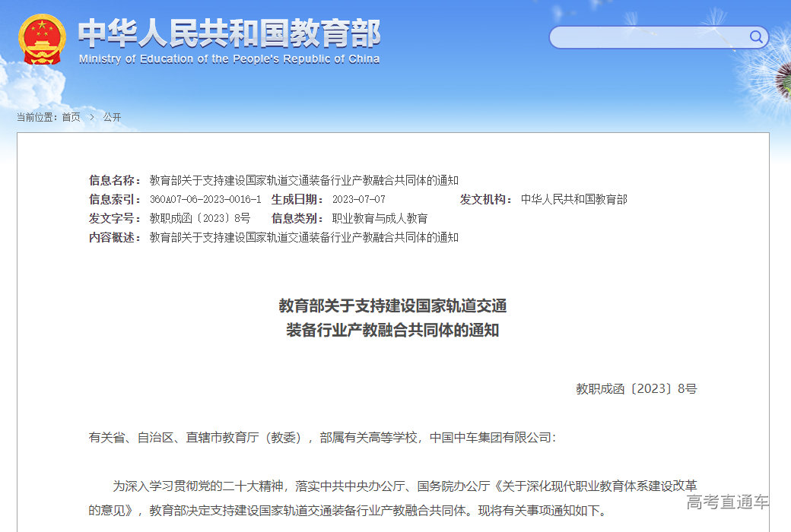Click the 信息名称 label

coord(113,180)
